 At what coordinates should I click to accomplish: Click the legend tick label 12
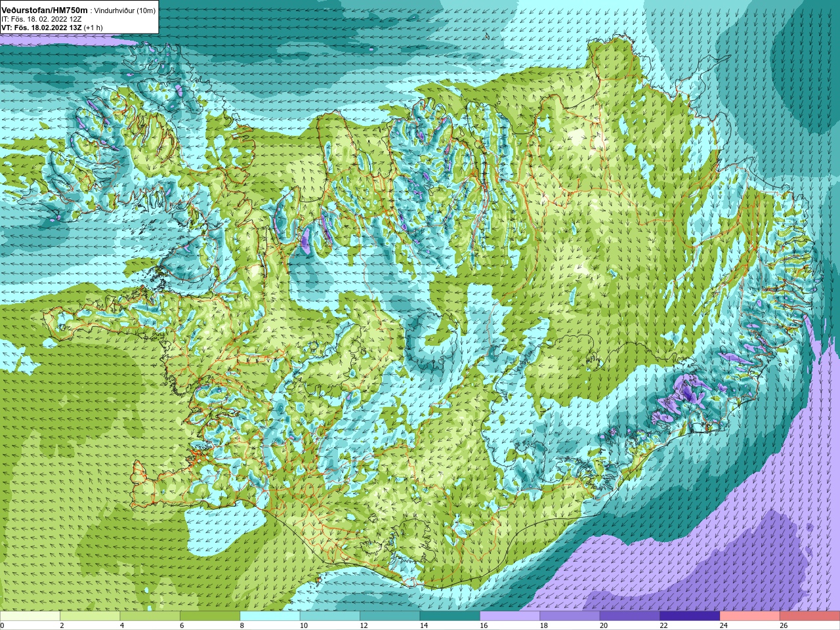[x=364, y=625]
